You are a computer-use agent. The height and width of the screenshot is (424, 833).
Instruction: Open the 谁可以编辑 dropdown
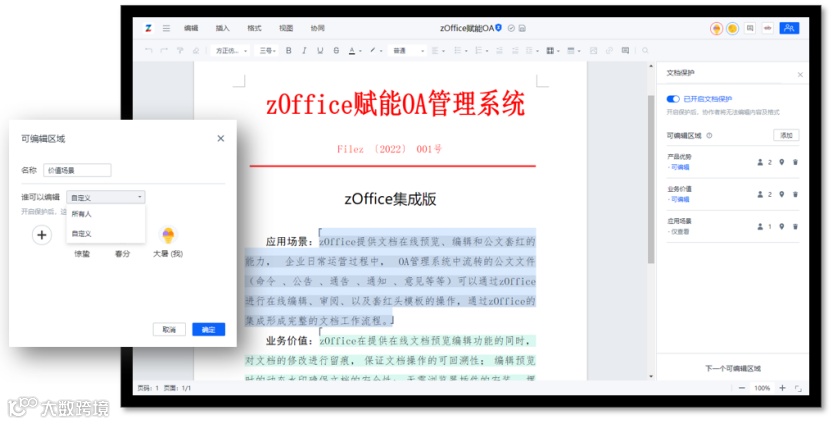coord(106,197)
